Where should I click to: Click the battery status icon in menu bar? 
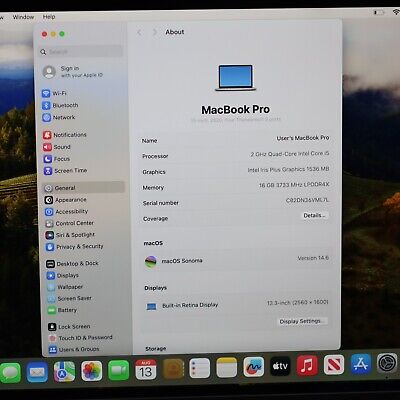[379, 12]
